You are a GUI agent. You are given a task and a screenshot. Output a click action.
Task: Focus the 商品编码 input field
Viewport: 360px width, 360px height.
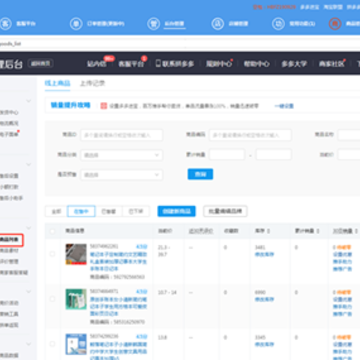pos(250,135)
